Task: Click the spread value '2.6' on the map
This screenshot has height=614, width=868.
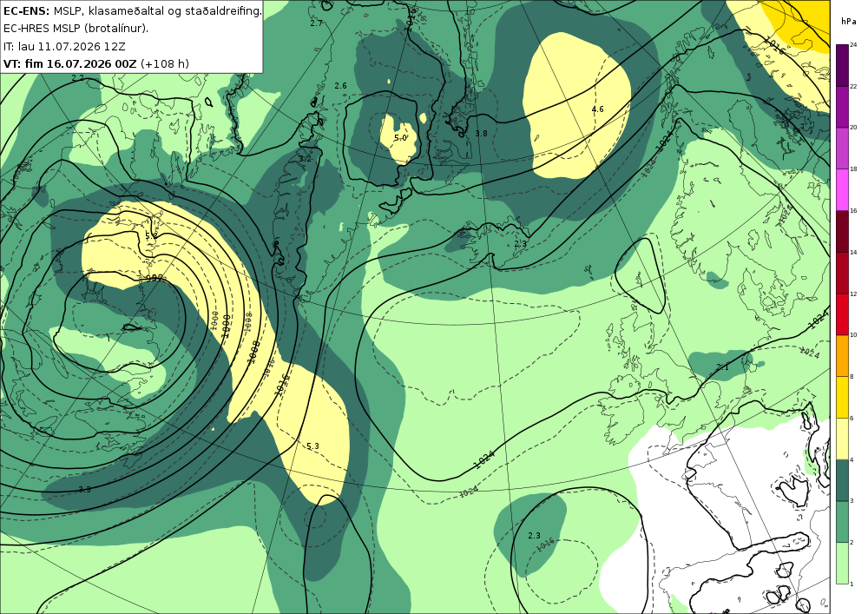Action: (341, 85)
